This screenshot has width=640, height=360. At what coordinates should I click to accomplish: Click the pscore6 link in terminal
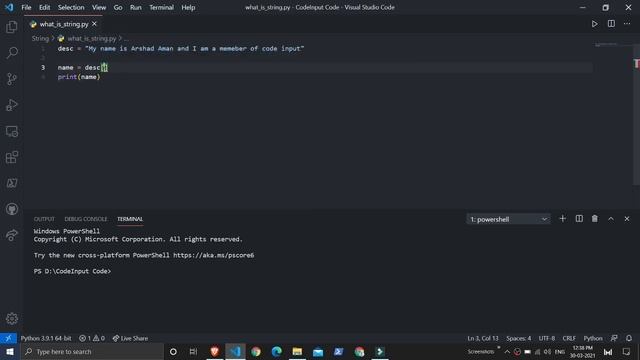click(213, 255)
